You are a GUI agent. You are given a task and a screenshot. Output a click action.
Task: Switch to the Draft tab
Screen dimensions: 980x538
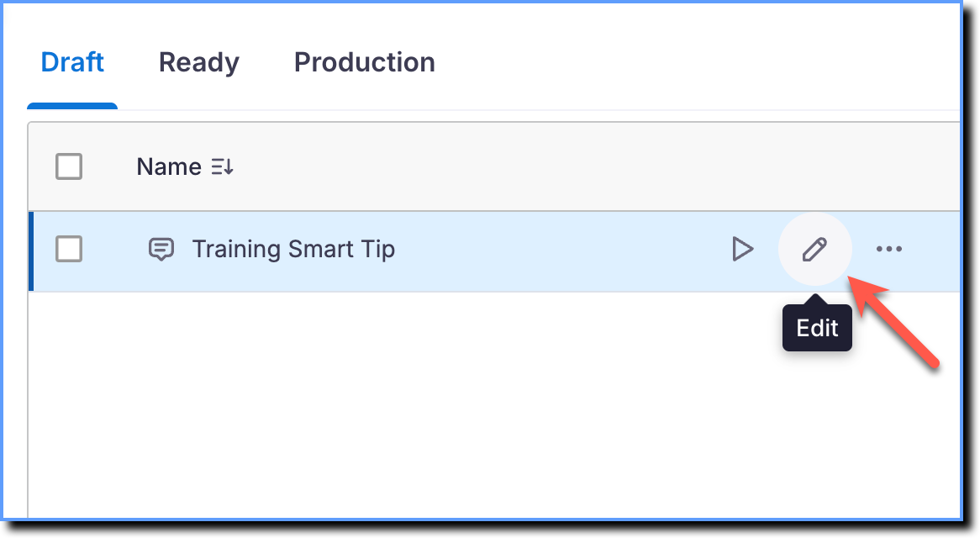click(x=72, y=62)
